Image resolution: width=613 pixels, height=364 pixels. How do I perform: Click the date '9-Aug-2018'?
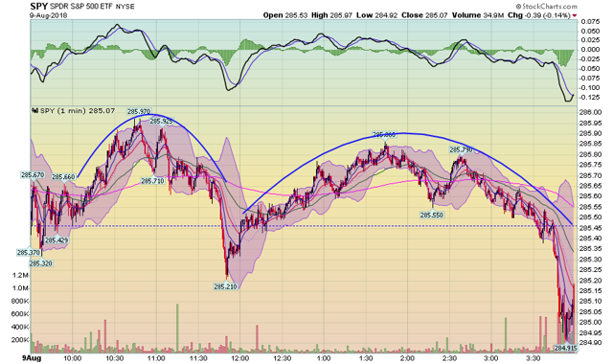click(49, 15)
